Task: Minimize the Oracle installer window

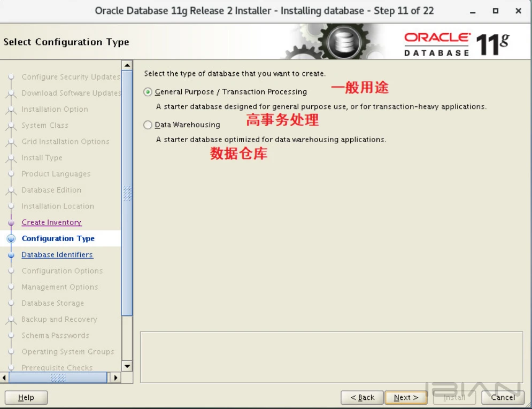Action: (x=473, y=11)
